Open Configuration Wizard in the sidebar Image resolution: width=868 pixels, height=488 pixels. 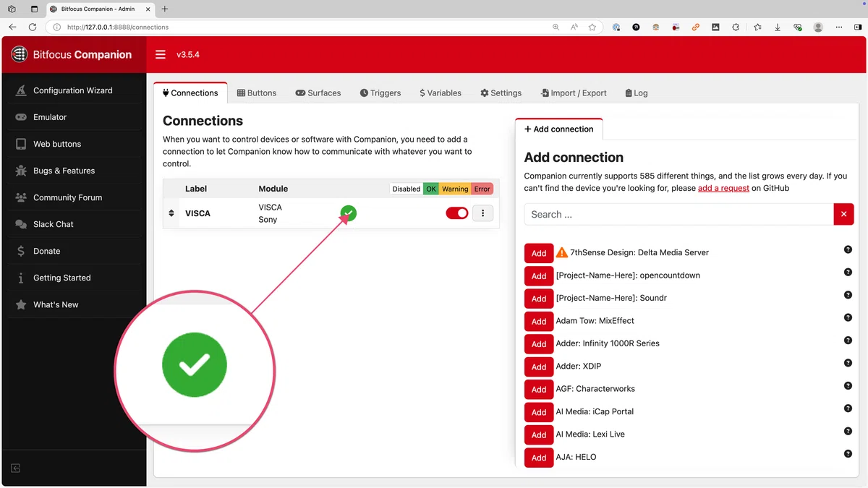pyautogui.click(x=73, y=90)
